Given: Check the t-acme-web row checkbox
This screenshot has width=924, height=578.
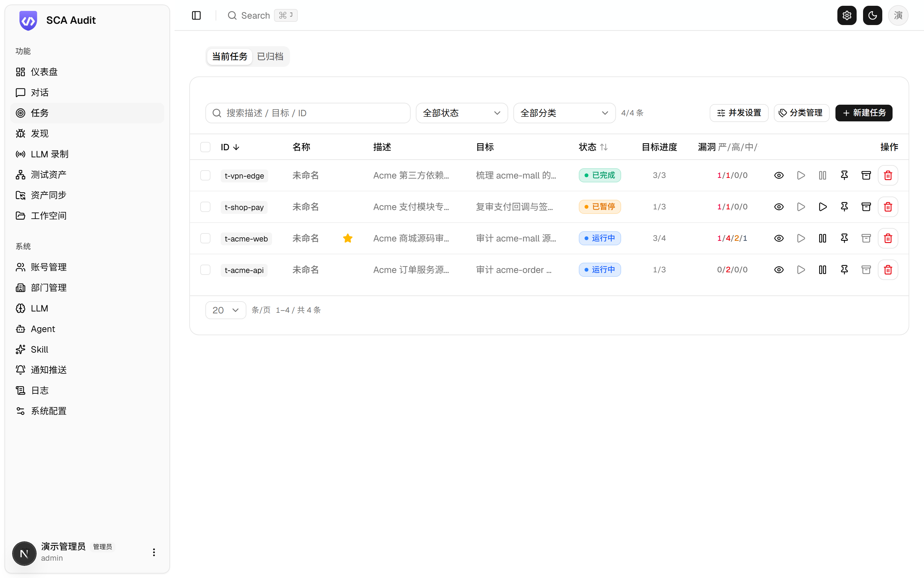Looking at the screenshot, I should tap(205, 238).
